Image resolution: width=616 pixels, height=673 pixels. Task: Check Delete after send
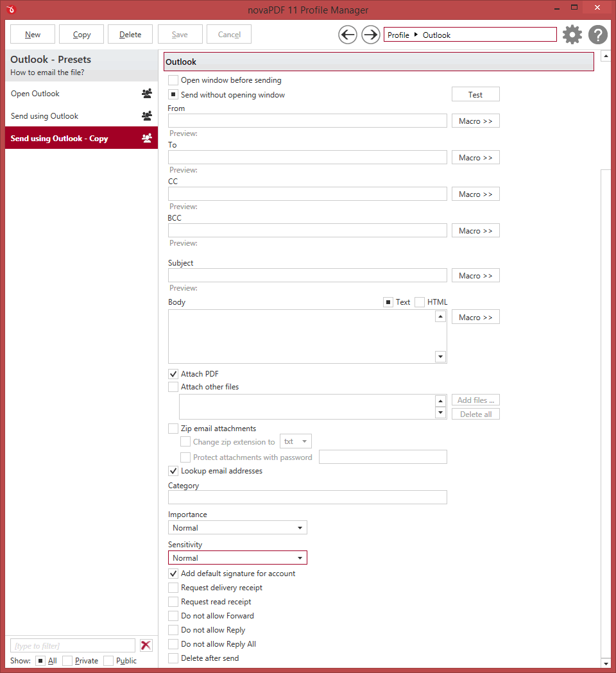tap(173, 658)
